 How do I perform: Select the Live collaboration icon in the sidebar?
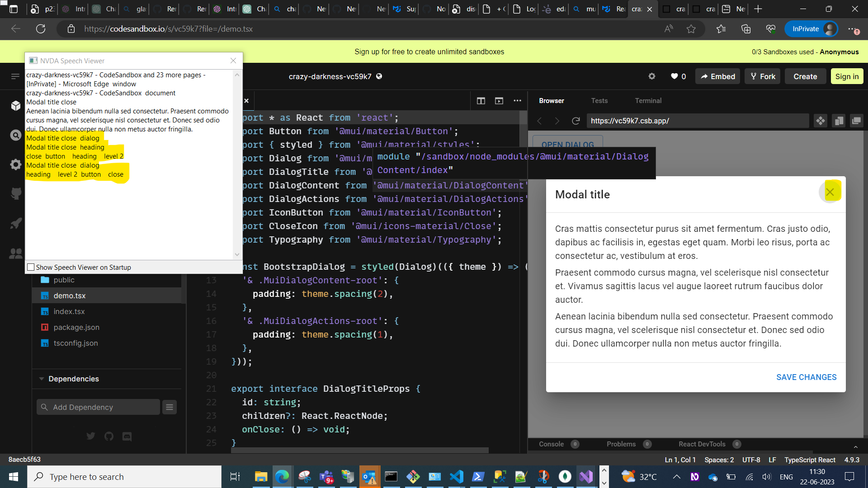coord(15,253)
